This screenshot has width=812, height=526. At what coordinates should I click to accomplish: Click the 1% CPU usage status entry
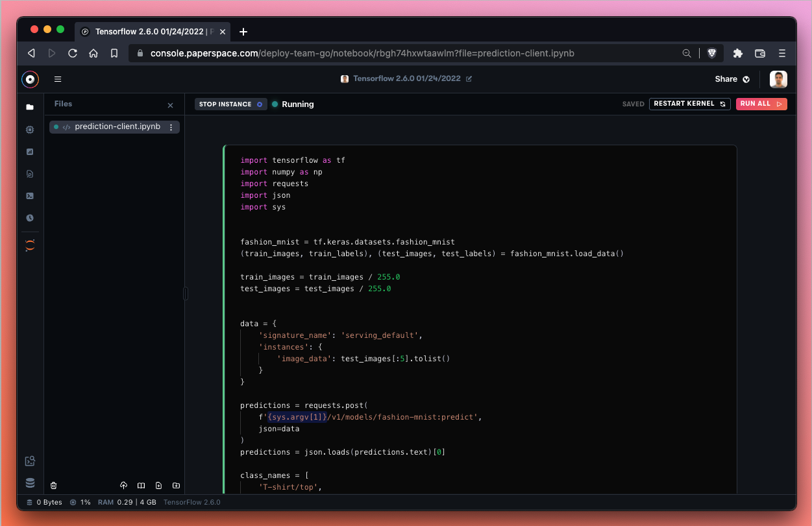tap(80, 502)
